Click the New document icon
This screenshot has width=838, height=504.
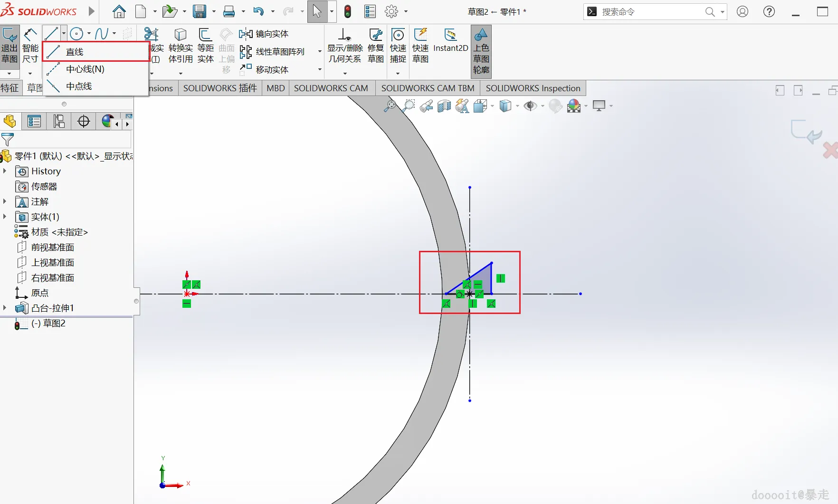click(x=141, y=11)
